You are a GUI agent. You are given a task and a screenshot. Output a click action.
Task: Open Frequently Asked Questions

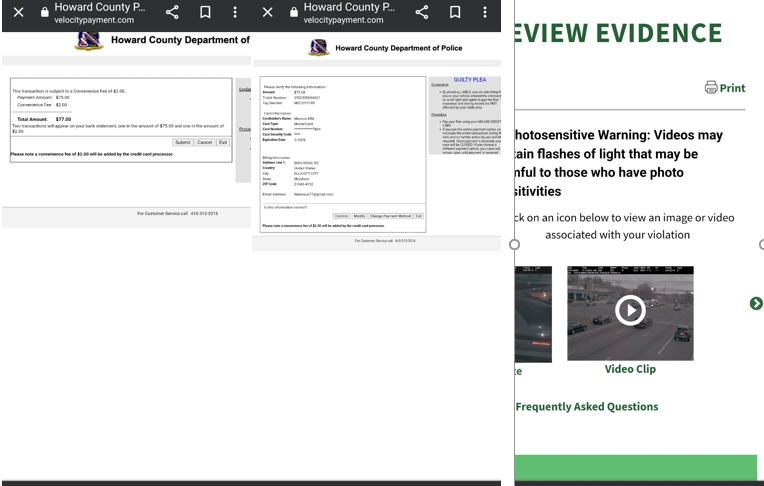[x=587, y=407]
